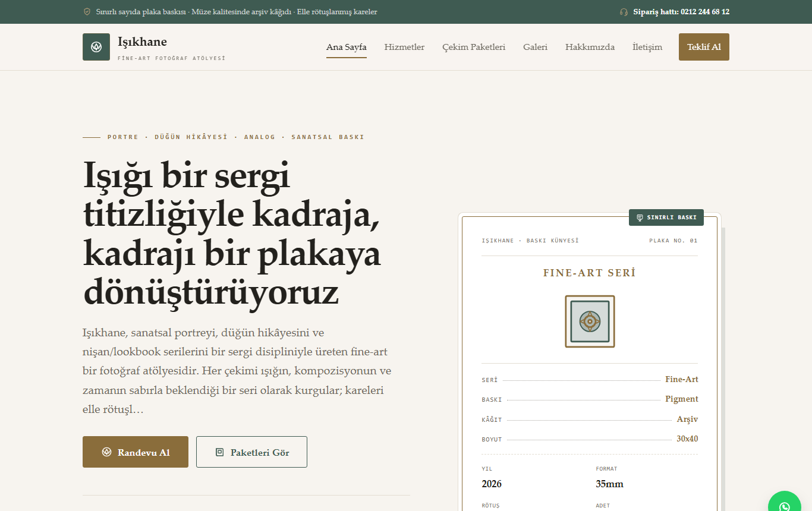Click "PLAKA NO. 01" label
The width and height of the screenshot is (812, 511).
673,241
